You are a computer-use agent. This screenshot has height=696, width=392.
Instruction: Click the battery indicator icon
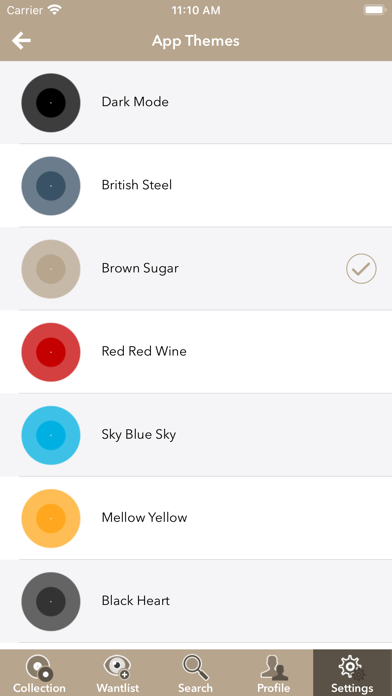[375, 10]
